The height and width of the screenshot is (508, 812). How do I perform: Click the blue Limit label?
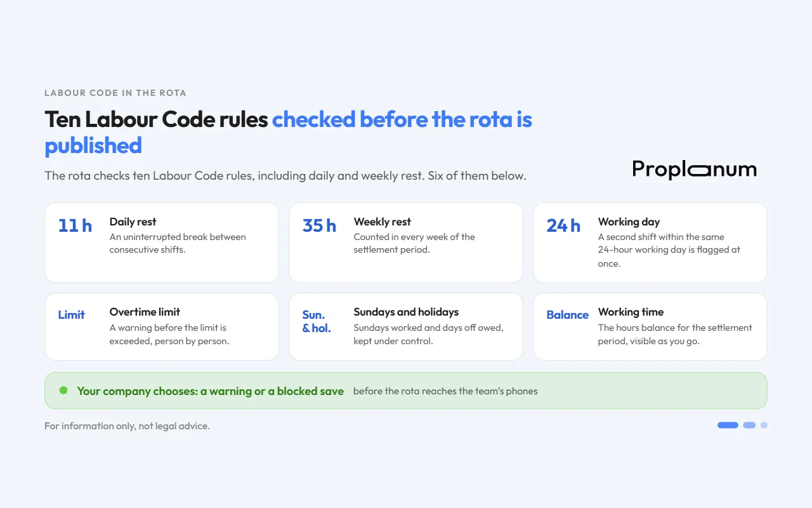(72, 315)
